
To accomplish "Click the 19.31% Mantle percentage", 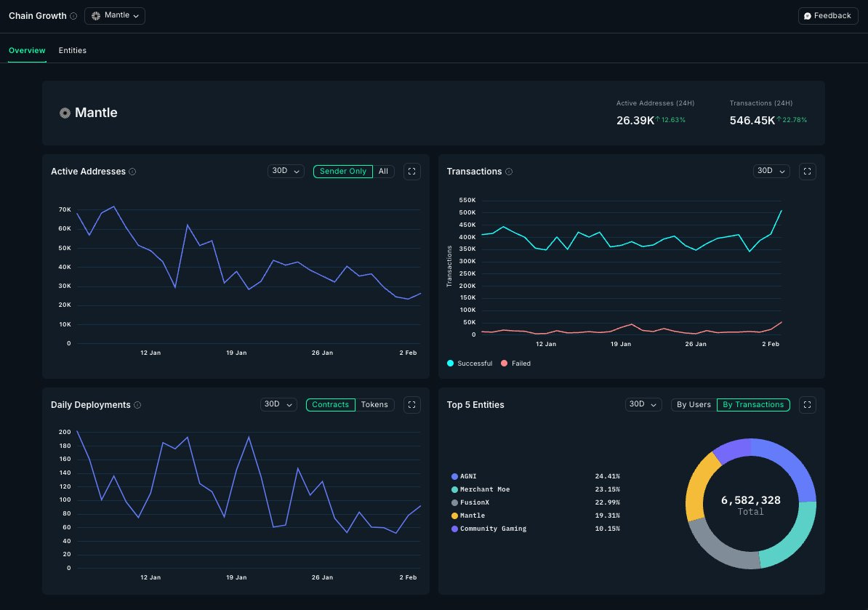I will tap(607, 516).
